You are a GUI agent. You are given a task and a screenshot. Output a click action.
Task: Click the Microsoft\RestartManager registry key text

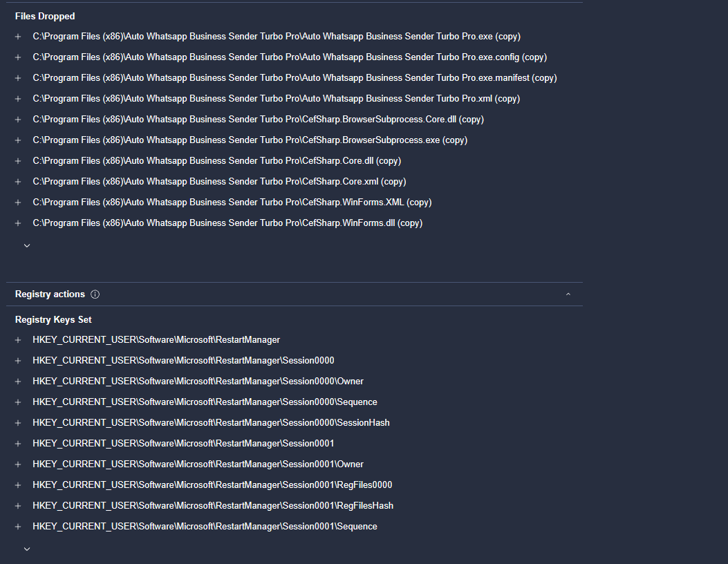tap(156, 340)
